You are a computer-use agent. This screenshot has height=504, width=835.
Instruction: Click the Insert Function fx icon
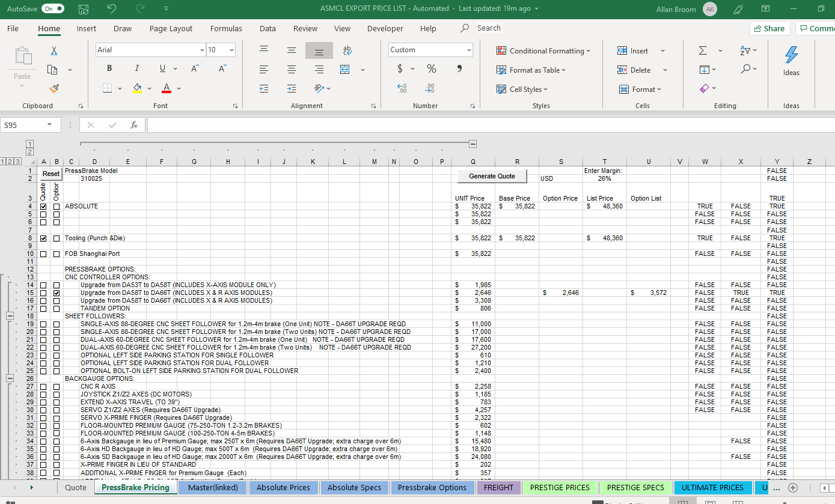pyautogui.click(x=134, y=125)
